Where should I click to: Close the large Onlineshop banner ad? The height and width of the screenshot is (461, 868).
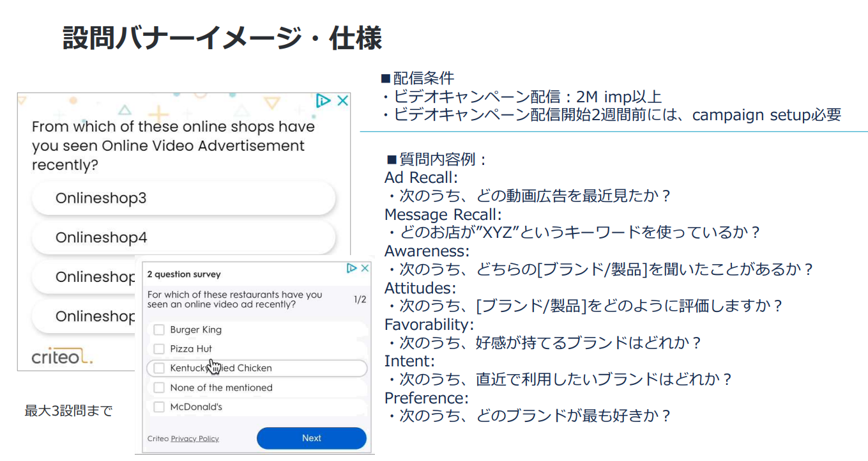tap(342, 100)
